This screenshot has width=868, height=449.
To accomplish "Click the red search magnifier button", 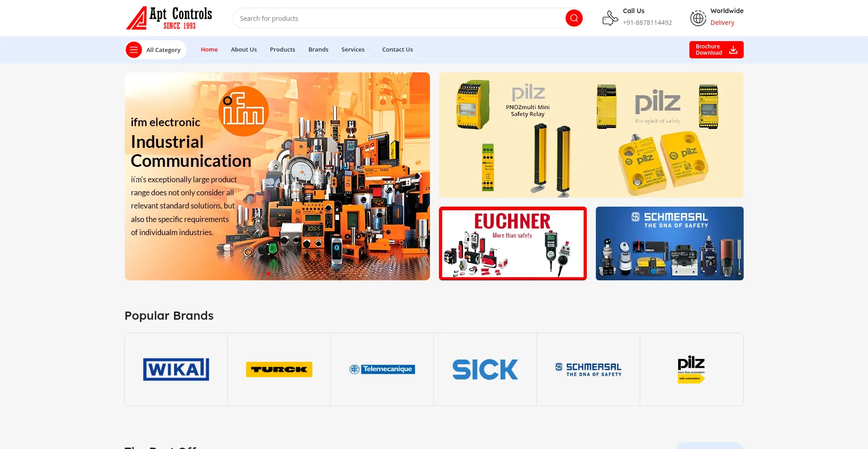I will [574, 18].
